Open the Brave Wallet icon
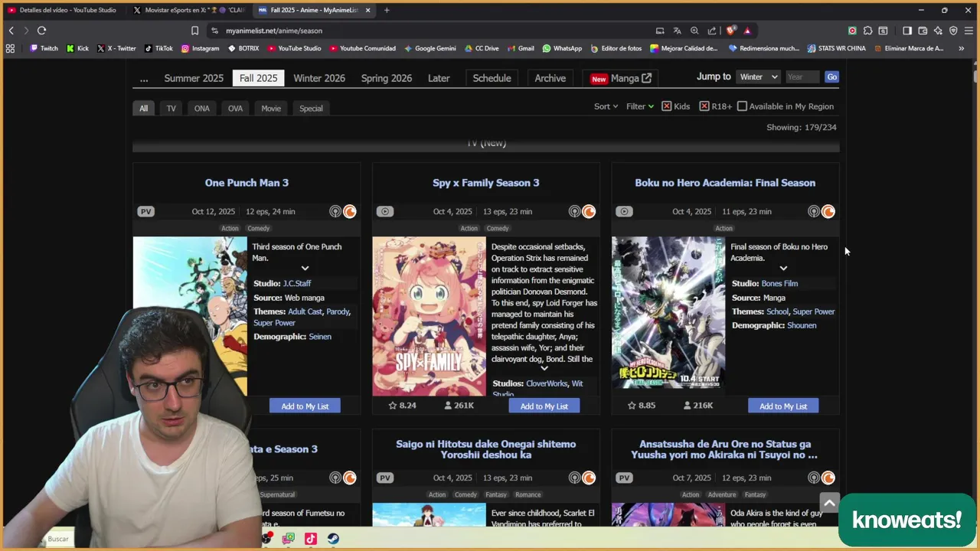Viewport: 980px width, 551px height. [x=923, y=31]
